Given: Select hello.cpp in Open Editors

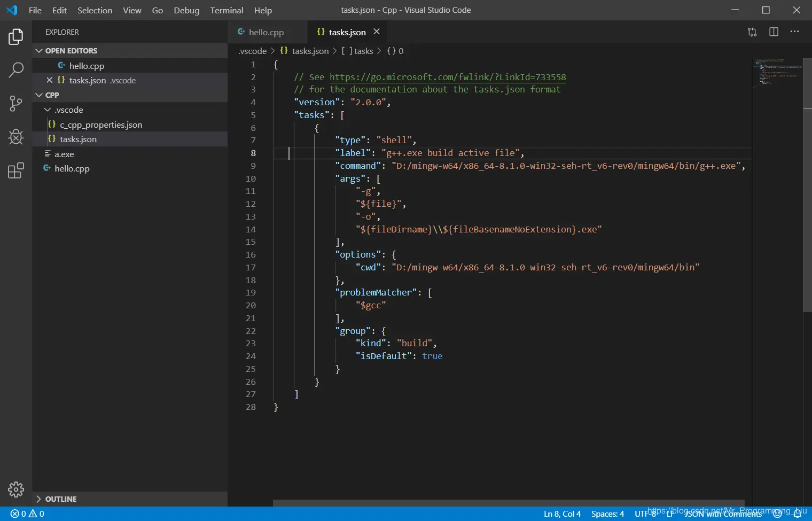Looking at the screenshot, I should (x=130, y=66).
